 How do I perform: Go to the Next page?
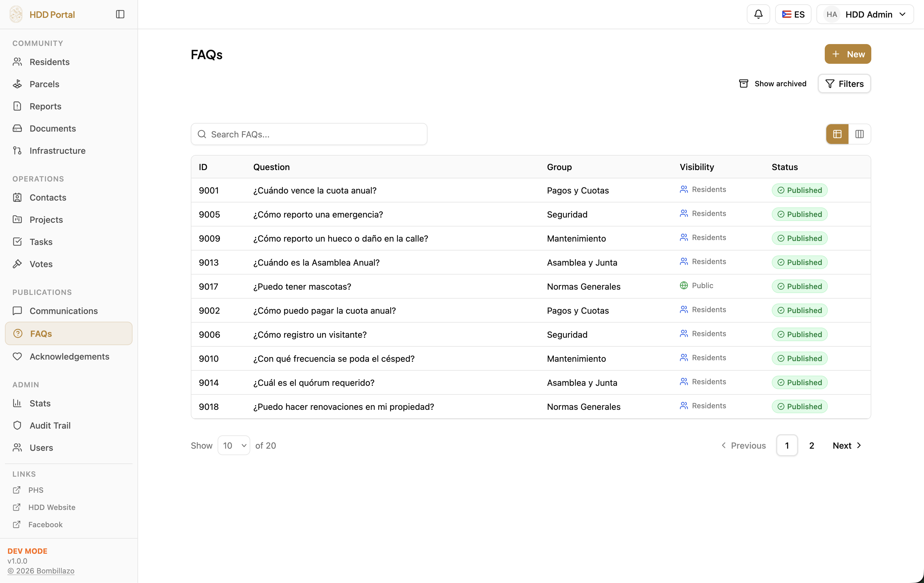pos(847,445)
